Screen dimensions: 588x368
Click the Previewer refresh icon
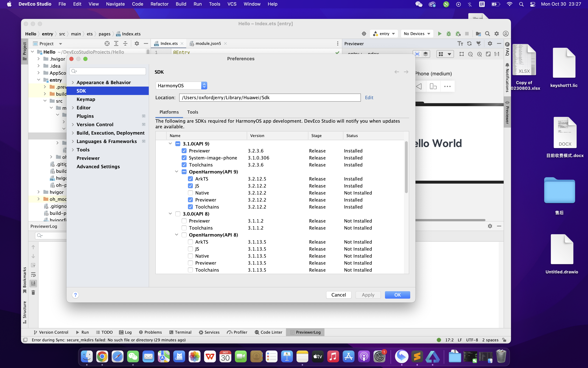click(x=469, y=44)
